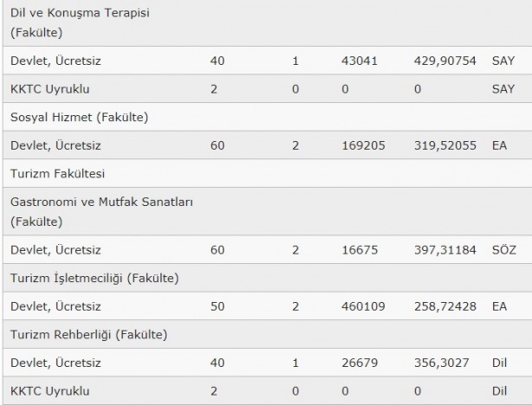Image resolution: width=532 pixels, height=405 pixels.
Task: Click the score 319,52055
Action: point(445,145)
